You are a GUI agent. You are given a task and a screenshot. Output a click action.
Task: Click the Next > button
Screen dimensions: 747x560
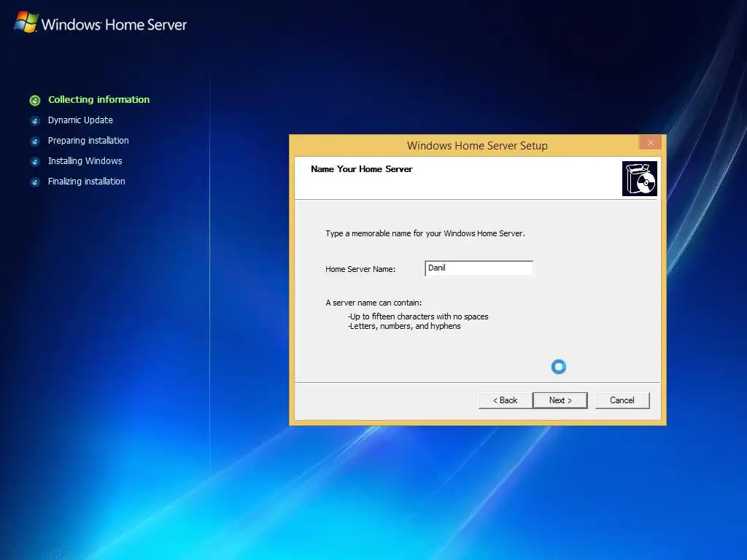(x=560, y=400)
